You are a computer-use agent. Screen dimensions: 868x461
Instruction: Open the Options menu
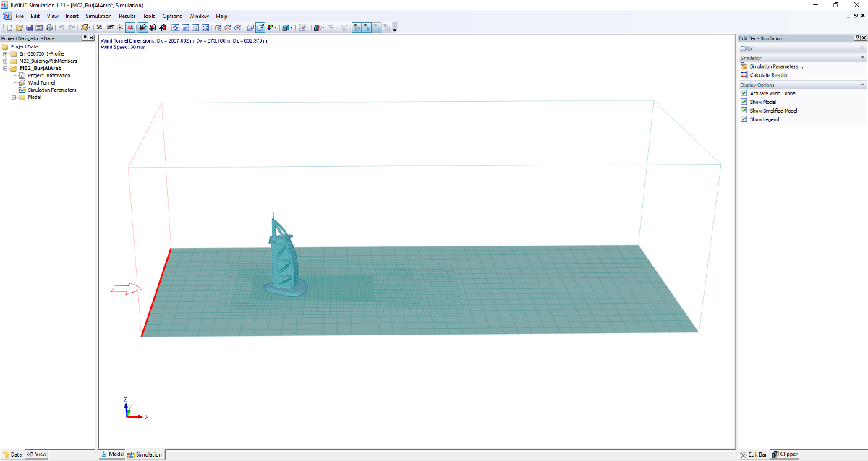[x=172, y=16]
